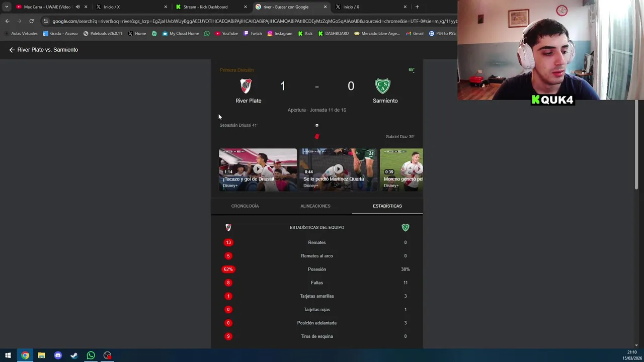Open the Twitch bookmark
This screenshot has width=644, height=362.
253,34
